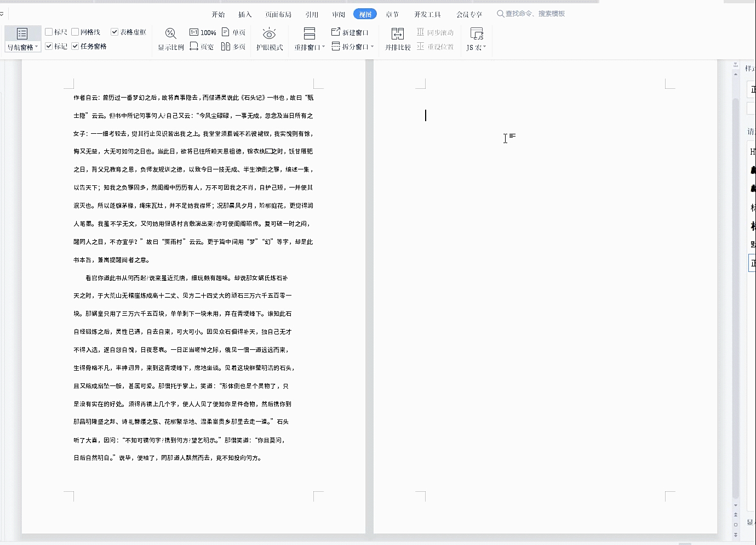The image size is (756, 545).
Task: Open the JS 宏 macro icon
Action: point(477,34)
